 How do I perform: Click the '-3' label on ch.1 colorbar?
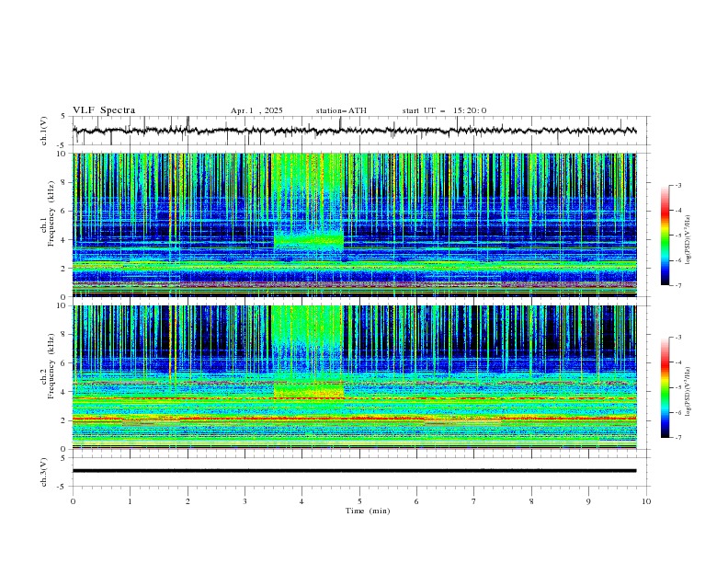(x=678, y=185)
